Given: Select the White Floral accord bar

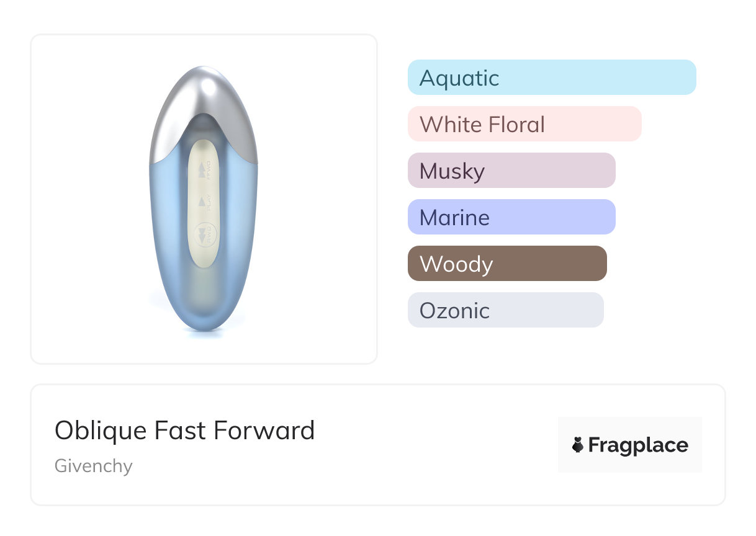Looking at the screenshot, I should [x=524, y=124].
